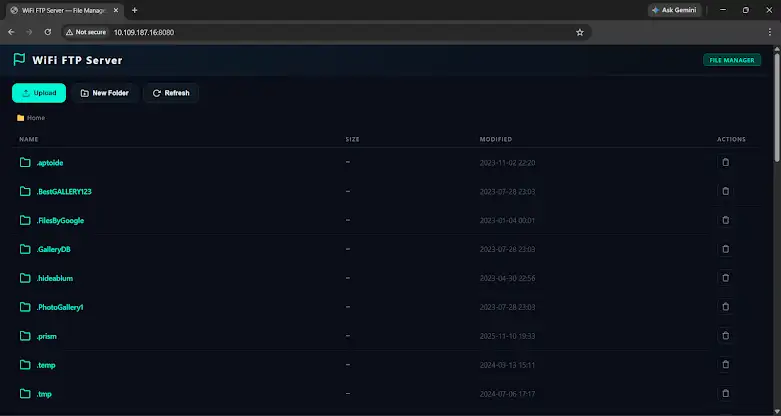Delete .FilesByGoogle via its trash icon

click(725, 220)
